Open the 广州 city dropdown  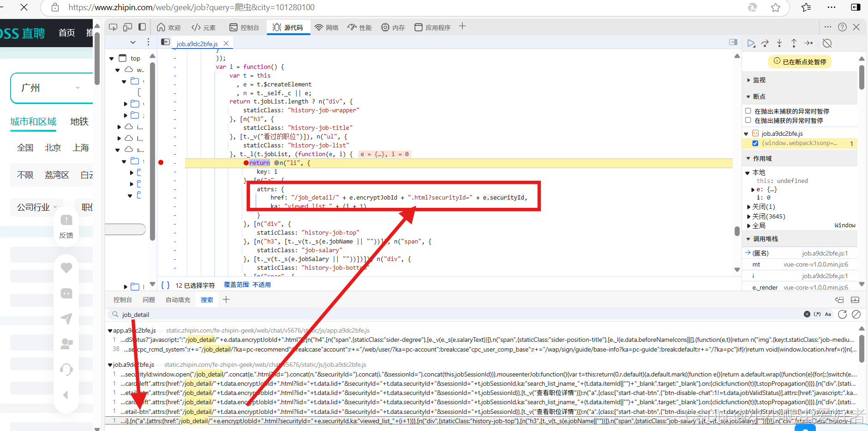coord(52,88)
